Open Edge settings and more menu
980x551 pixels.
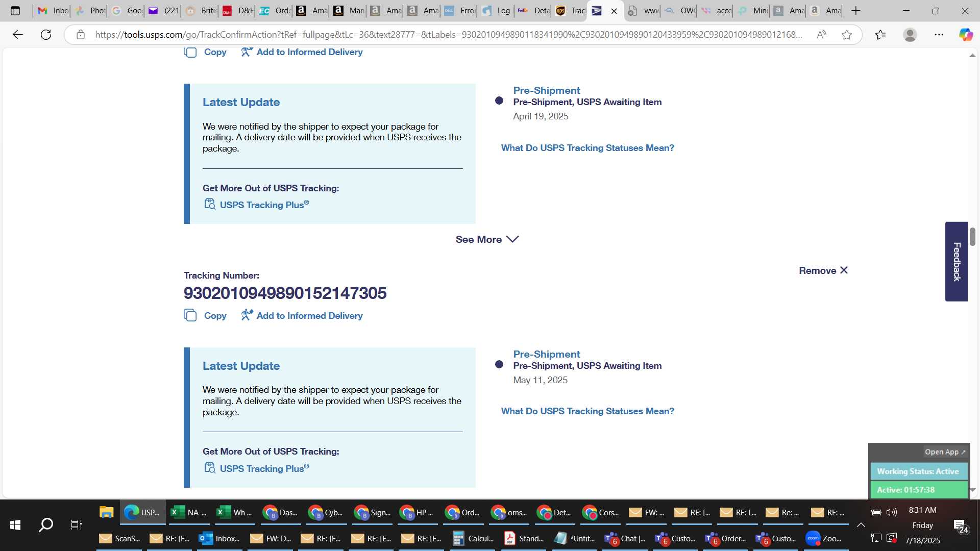coord(939,35)
